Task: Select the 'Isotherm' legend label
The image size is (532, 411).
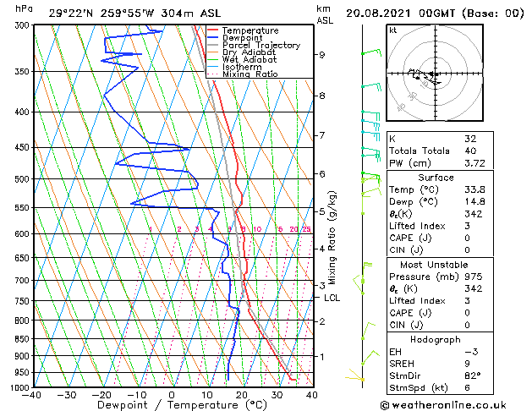Action: click(242, 67)
